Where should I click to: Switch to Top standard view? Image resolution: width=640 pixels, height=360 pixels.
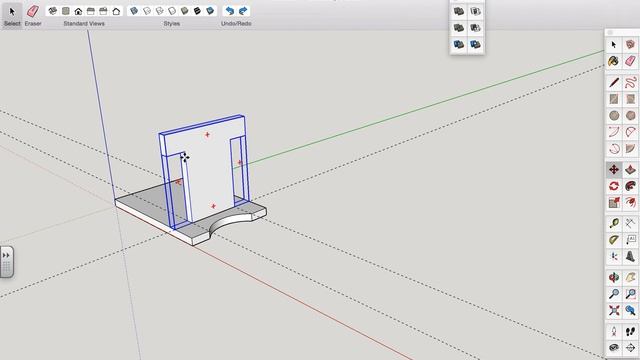tap(65, 11)
